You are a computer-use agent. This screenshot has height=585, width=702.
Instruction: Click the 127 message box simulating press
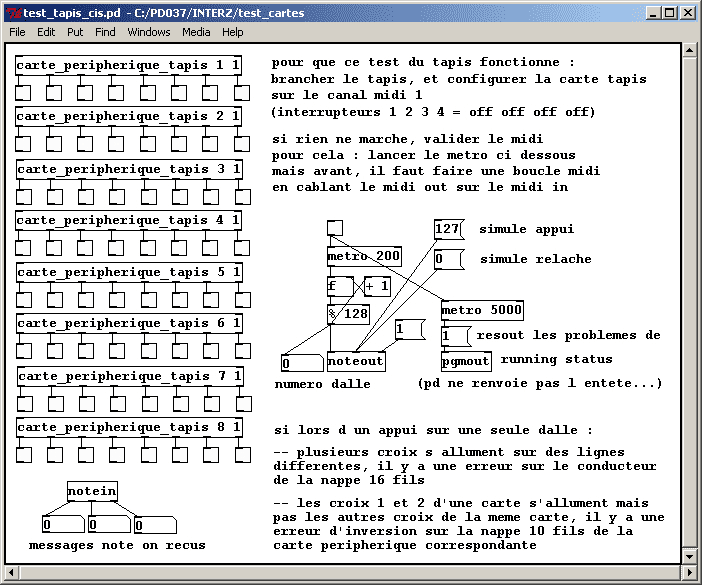tap(449, 230)
